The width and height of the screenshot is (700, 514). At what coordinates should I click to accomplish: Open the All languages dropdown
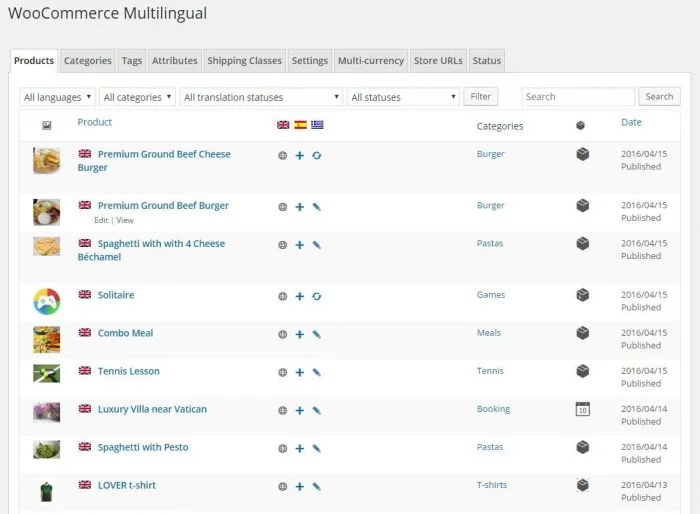tap(57, 97)
